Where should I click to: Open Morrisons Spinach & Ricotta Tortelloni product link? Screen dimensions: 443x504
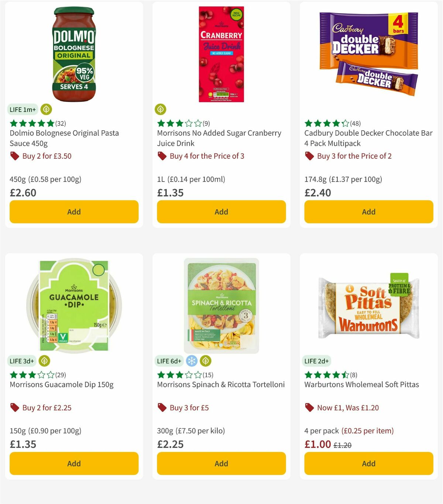(x=221, y=384)
